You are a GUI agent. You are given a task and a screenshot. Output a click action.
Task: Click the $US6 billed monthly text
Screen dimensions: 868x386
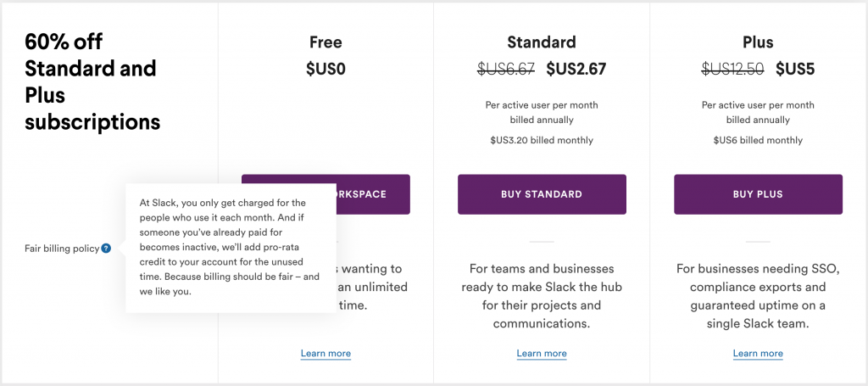pos(758,140)
